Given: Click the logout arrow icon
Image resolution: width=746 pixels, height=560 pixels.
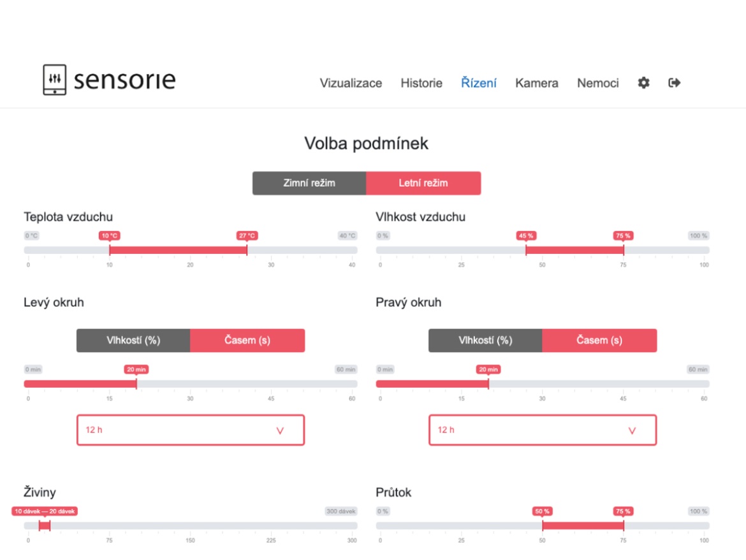Looking at the screenshot, I should point(675,83).
